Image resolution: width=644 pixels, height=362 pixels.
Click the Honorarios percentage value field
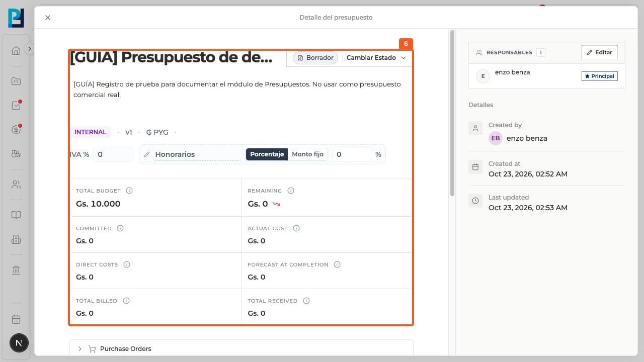pyautogui.click(x=352, y=154)
